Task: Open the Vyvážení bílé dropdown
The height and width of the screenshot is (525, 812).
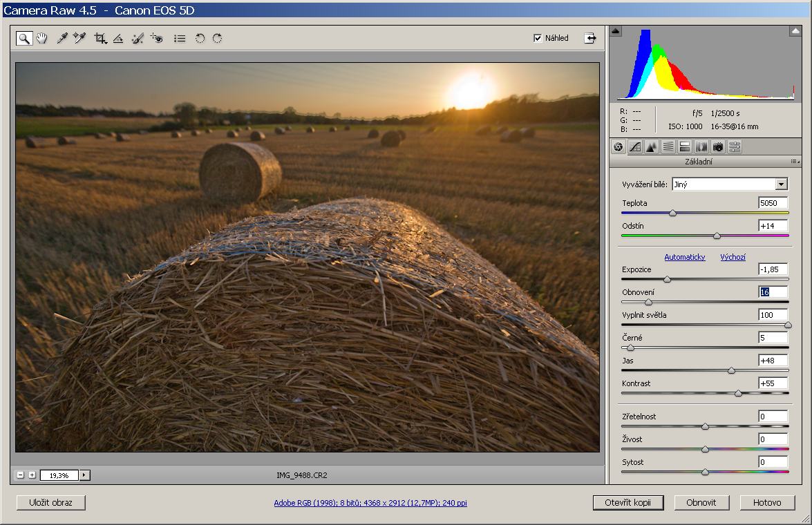Action: [x=781, y=184]
